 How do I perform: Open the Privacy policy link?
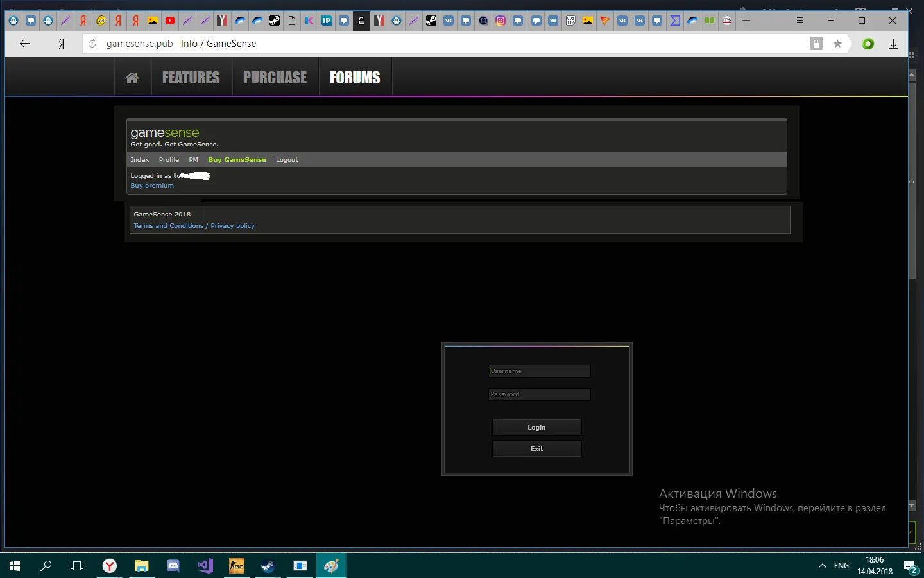[232, 226]
